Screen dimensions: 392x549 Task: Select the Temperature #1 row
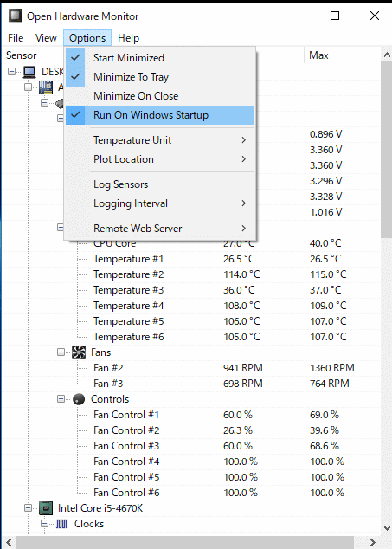point(191,259)
